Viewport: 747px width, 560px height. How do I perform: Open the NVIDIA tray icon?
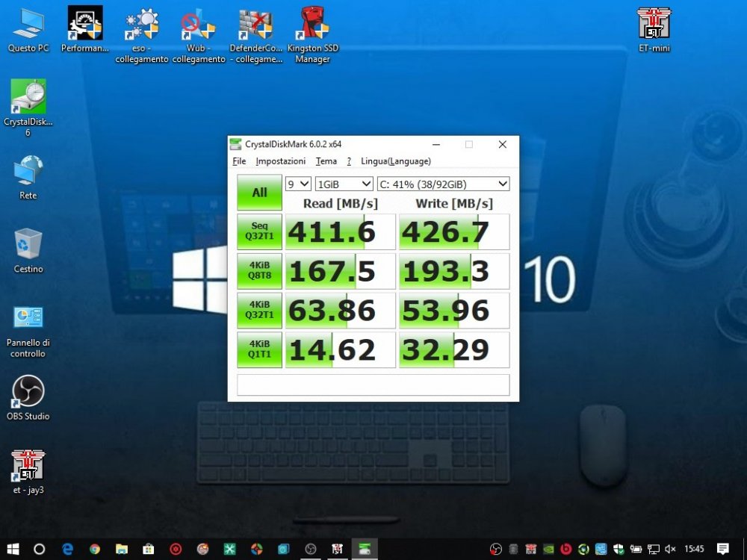pyautogui.click(x=548, y=549)
